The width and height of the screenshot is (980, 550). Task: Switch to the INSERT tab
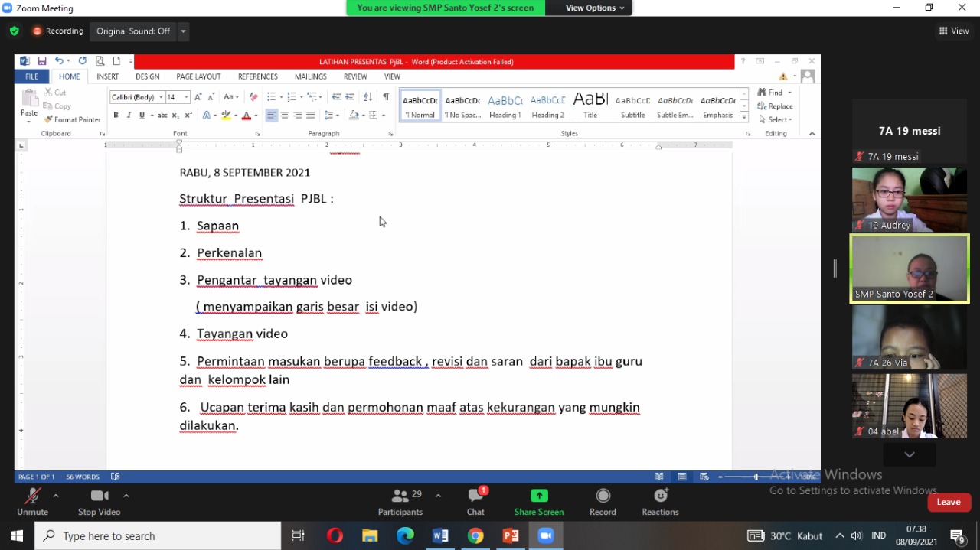(x=107, y=76)
